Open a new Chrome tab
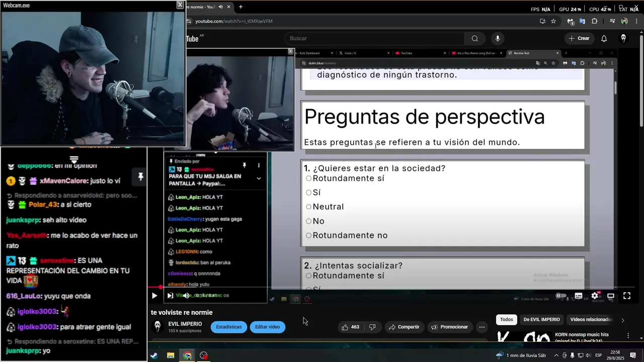 tap(240, 7)
